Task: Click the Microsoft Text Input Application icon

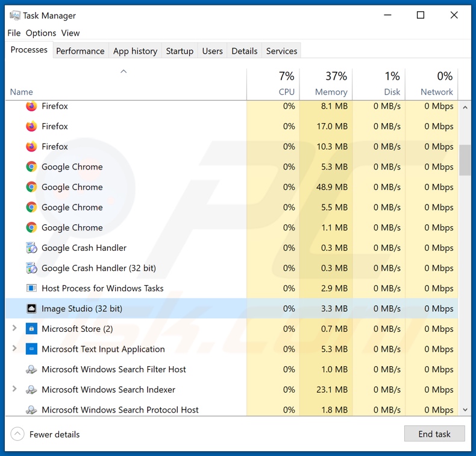Action: (31, 349)
